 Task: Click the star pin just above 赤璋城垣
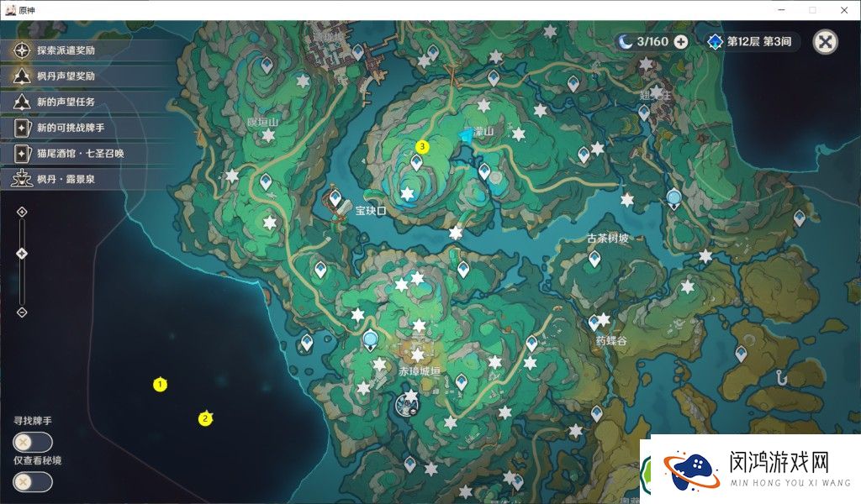tap(418, 354)
